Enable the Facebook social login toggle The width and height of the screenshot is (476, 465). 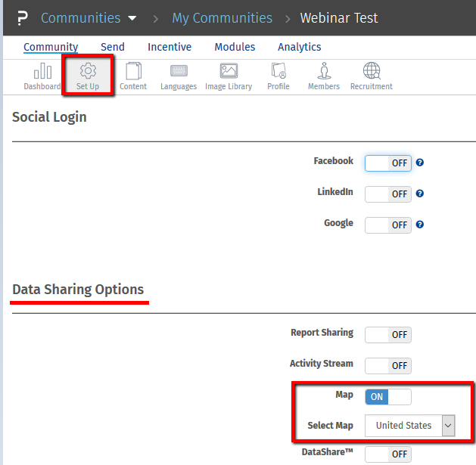(x=388, y=163)
